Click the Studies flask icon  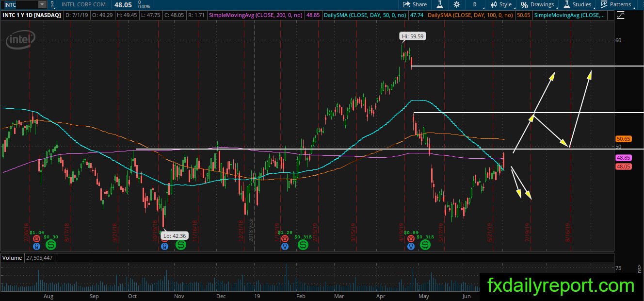tap(567, 4)
